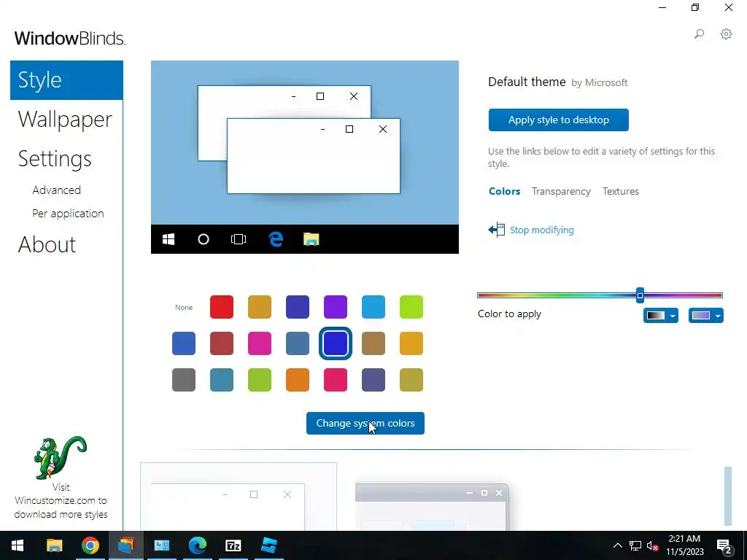Pick the steel blue middle-row swatch

click(x=298, y=343)
